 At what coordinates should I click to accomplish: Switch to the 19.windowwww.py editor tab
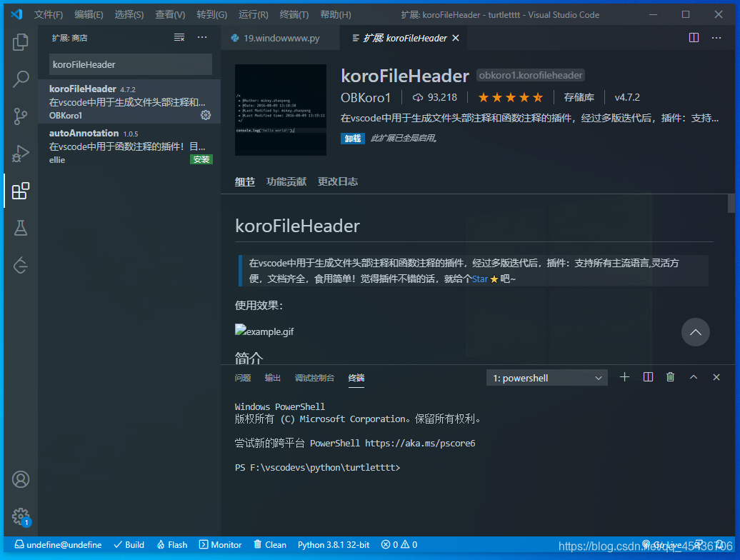click(x=280, y=38)
